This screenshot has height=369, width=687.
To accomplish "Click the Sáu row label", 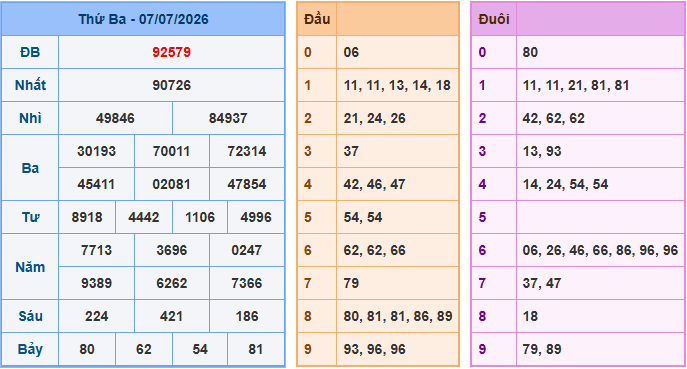I will click(30, 316).
